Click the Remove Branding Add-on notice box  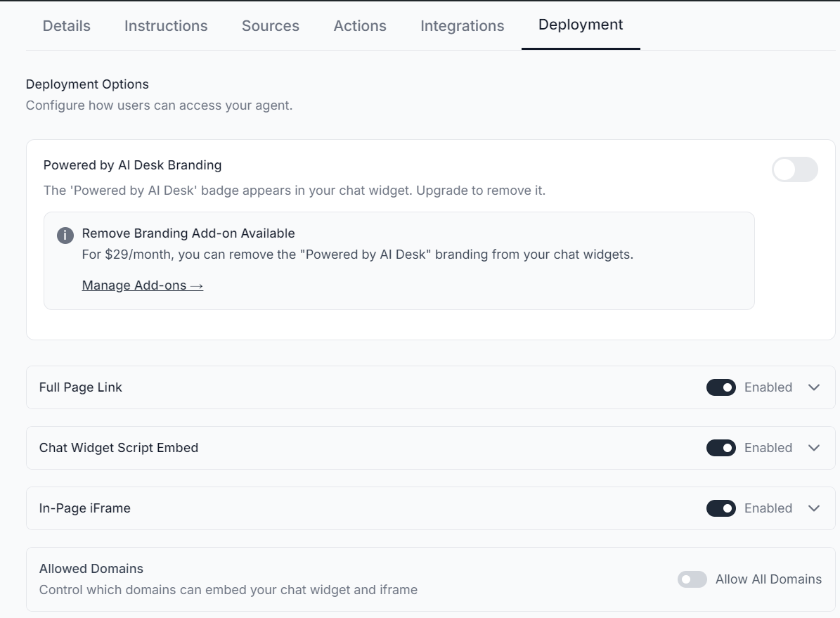pyautogui.click(x=399, y=260)
